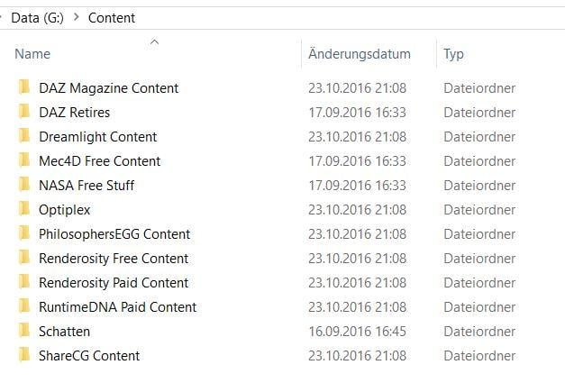
Task: Expand breadcrumb chevron before Data (G:)
Action: pos(3,17)
